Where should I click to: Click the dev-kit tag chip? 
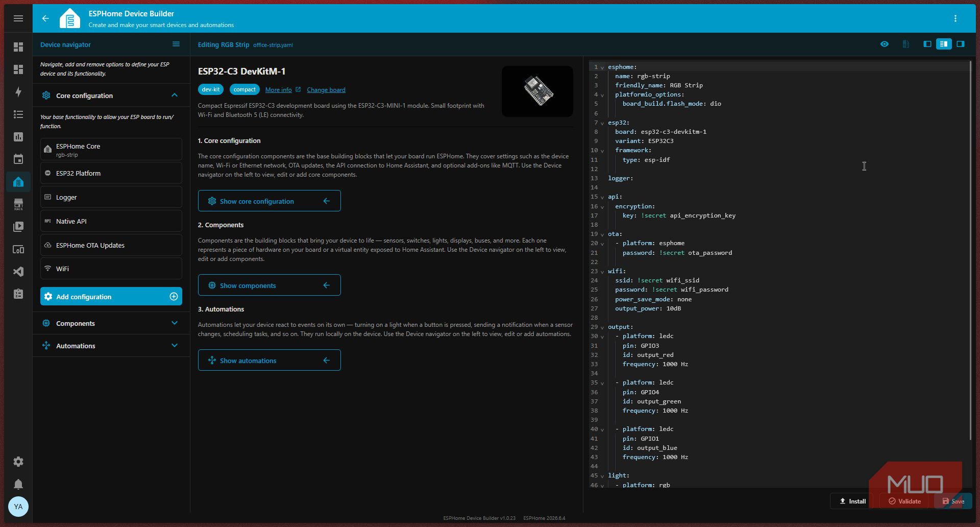[211, 89]
